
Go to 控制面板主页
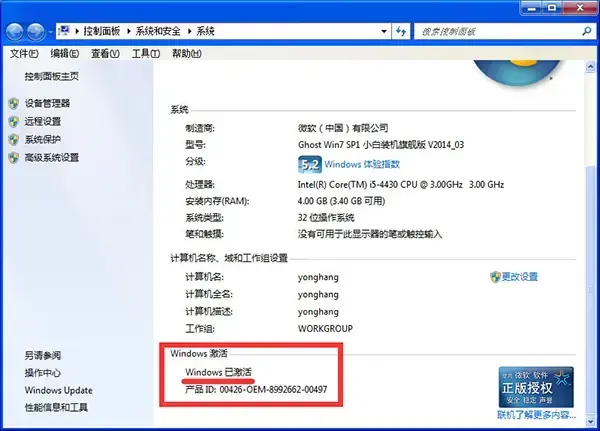52,77
